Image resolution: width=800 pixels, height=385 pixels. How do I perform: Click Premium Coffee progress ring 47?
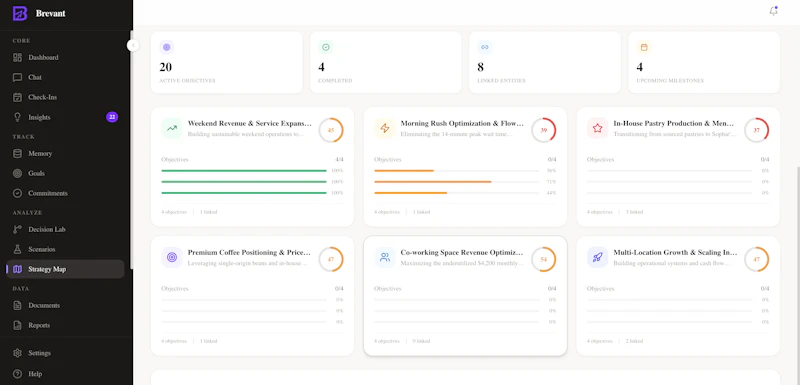(x=331, y=259)
